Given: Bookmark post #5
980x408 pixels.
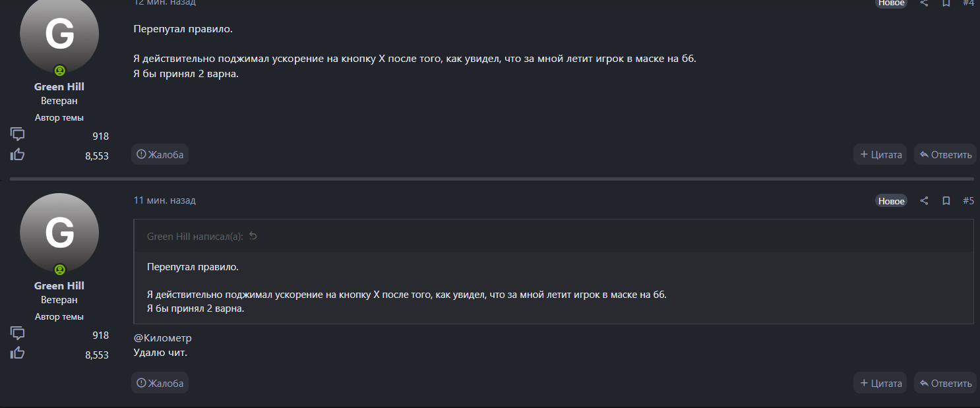Looking at the screenshot, I should pos(946,200).
